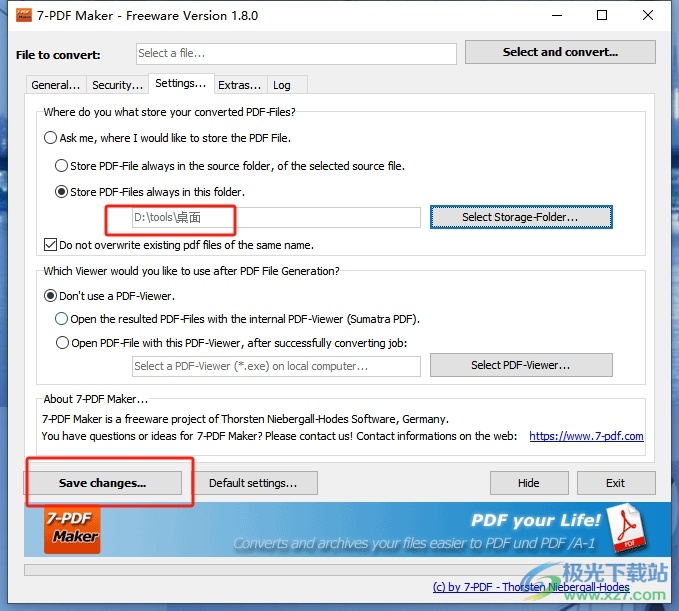
Task: Click 'Where do you what store' heading
Action: coord(169,112)
